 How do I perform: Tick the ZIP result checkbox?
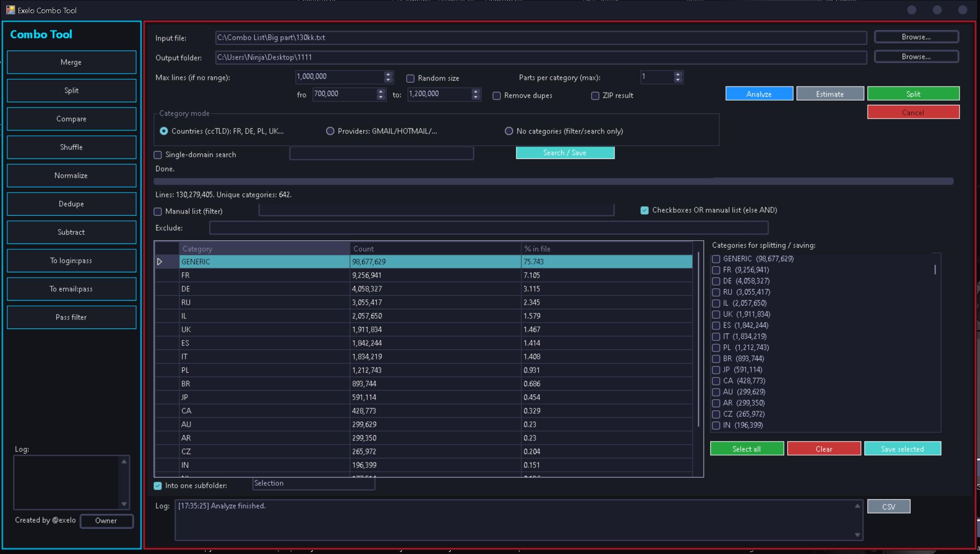[595, 96]
